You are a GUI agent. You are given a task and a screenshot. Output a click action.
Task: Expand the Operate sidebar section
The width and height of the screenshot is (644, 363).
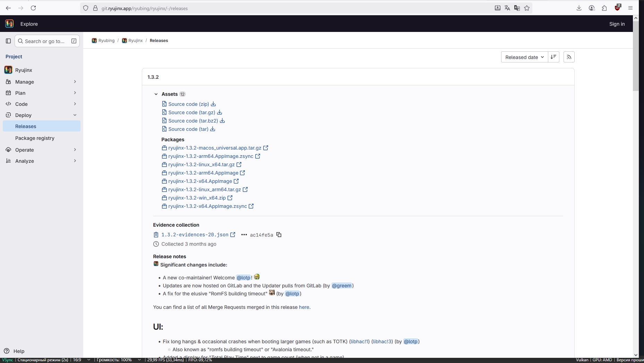pyautogui.click(x=42, y=150)
